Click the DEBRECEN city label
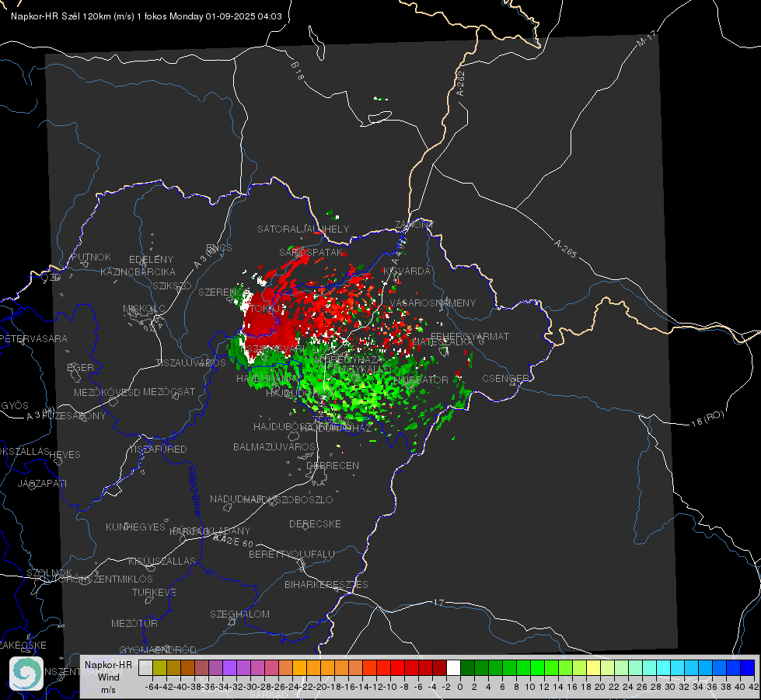 coord(333,465)
